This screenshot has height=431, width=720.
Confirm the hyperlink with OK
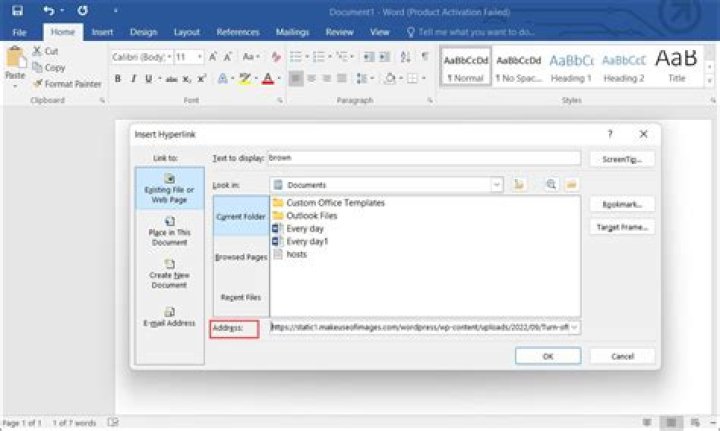[x=548, y=356]
